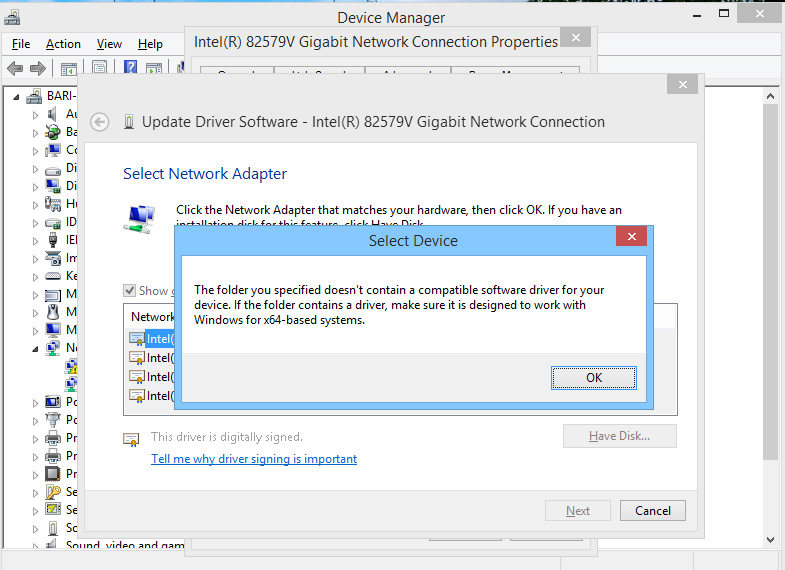The image size is (785, 570).
Task: Click the Network column header in adapter list
Action: (152, 317)
